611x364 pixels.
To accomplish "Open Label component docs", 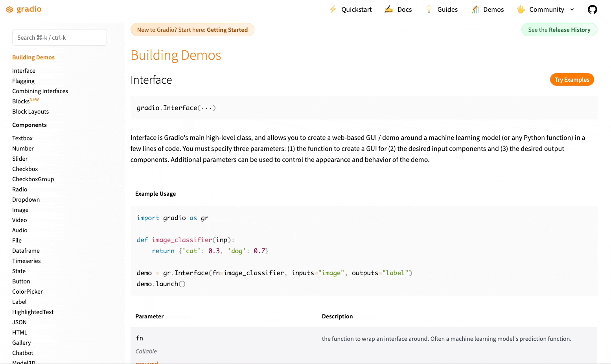I will [x=19, y=302].
